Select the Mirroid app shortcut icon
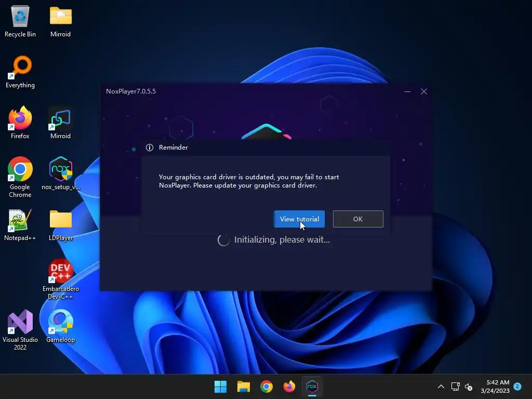The height and width of the screenshot is (399, 532). pos(60,123)
